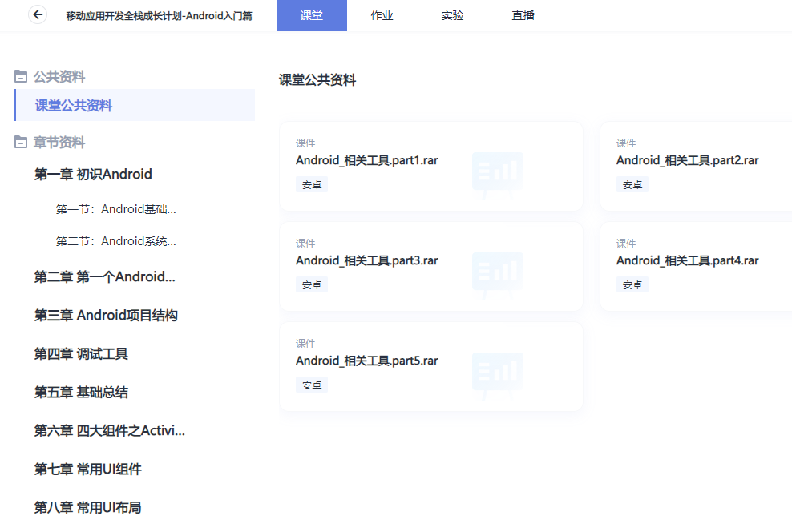Click 安卓 tag on part1.rar card
This screenshot has width=792, height=532.
(312, 185)
